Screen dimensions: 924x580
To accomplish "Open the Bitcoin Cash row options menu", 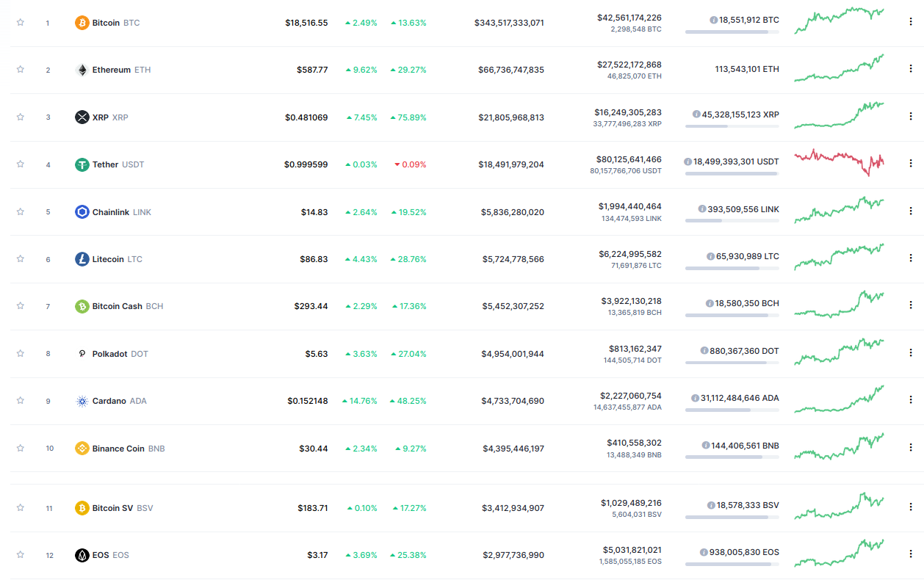I will coord(911,305).
